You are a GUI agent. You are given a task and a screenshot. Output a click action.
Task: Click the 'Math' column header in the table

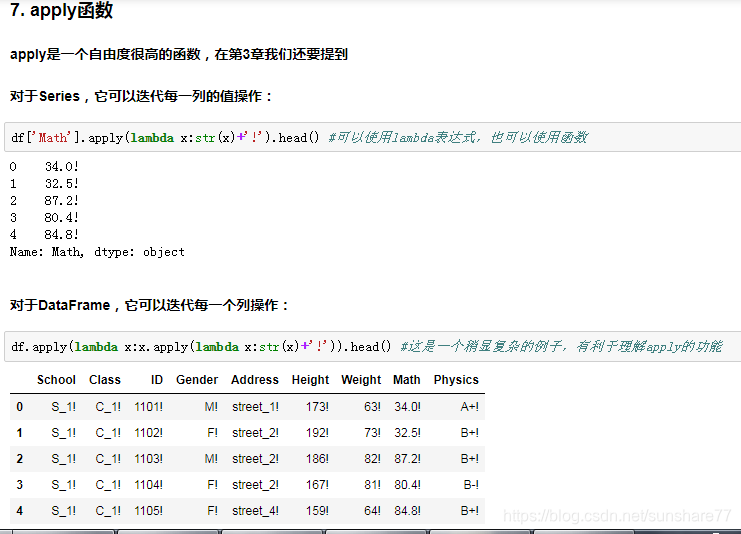click(x=406, y=380)
